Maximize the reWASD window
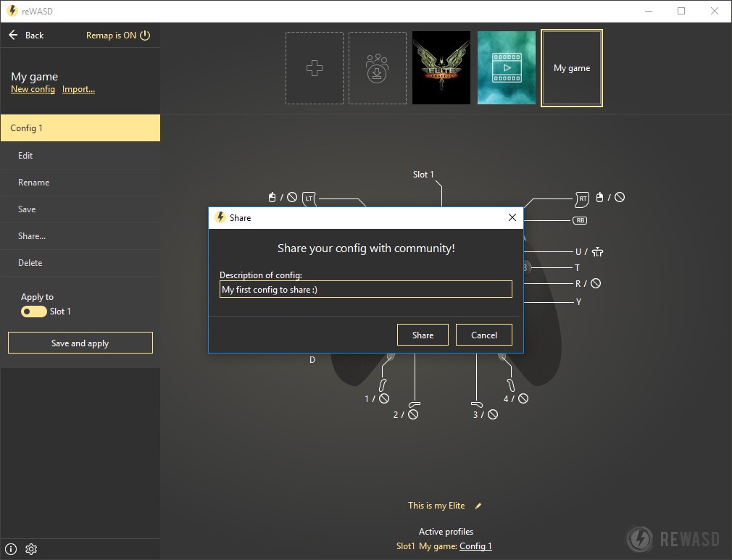This screenshot has width=732, height=560. 681,11
